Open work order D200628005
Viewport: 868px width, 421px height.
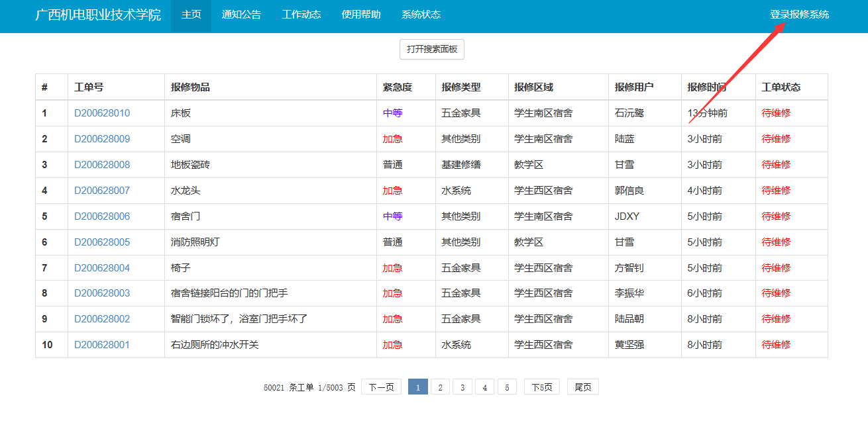point(102,242)
